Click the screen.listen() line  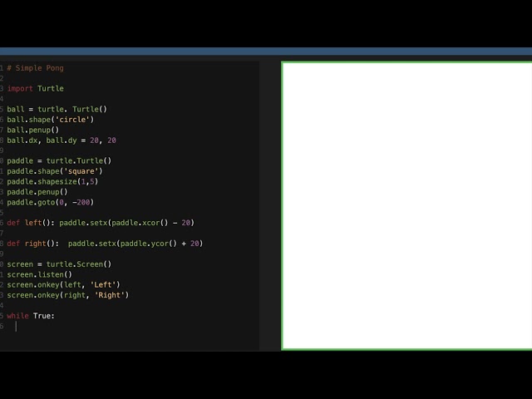39,274
